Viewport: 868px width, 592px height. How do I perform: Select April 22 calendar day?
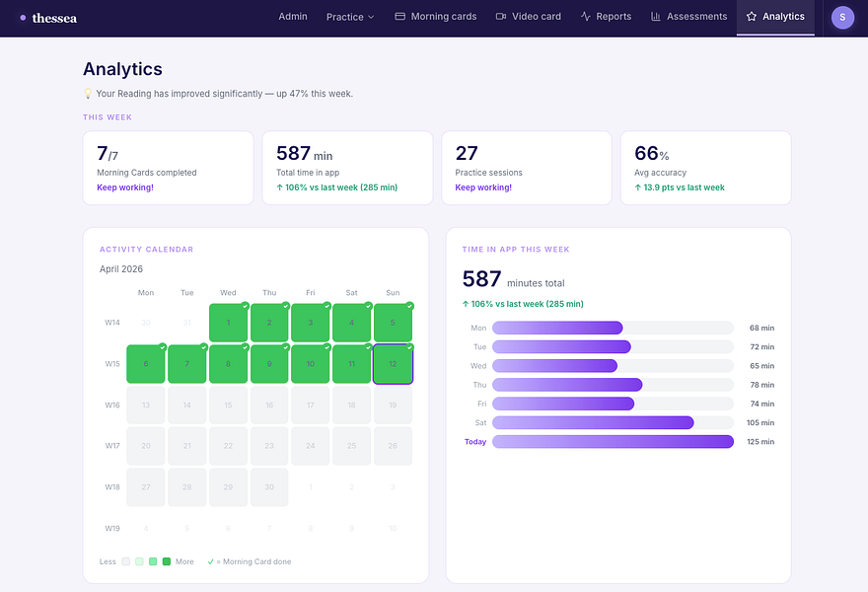228,446
